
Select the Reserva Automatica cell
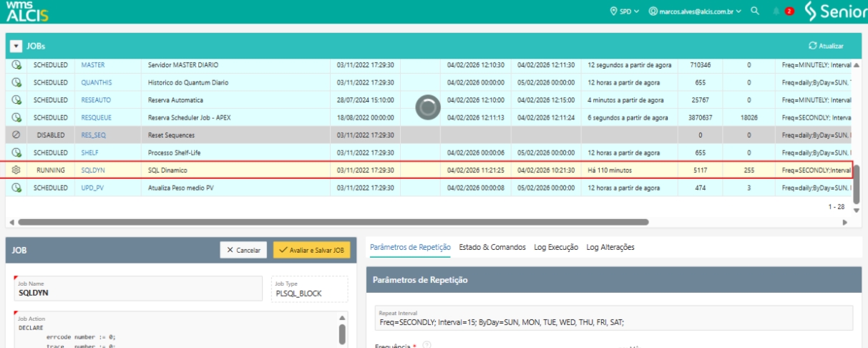(236, 100)
